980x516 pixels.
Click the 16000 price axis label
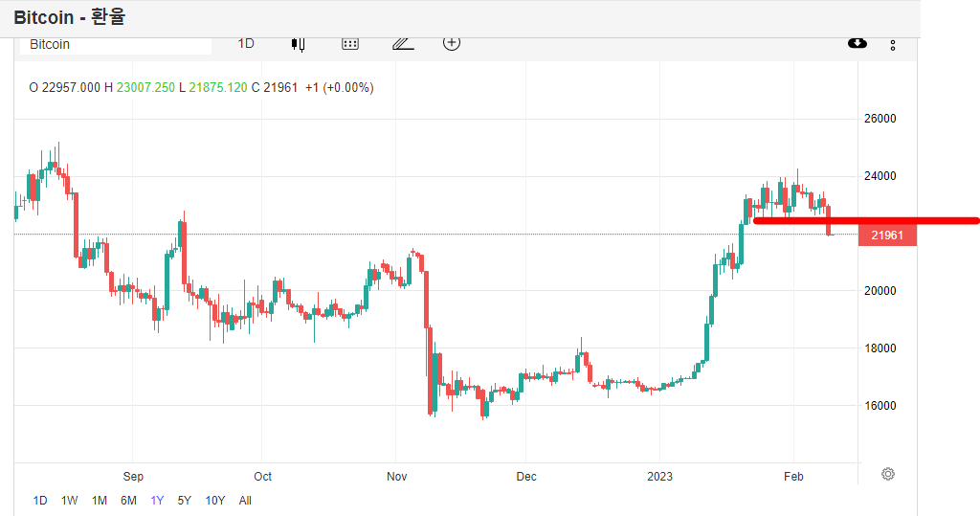click(x=880, y=406)
